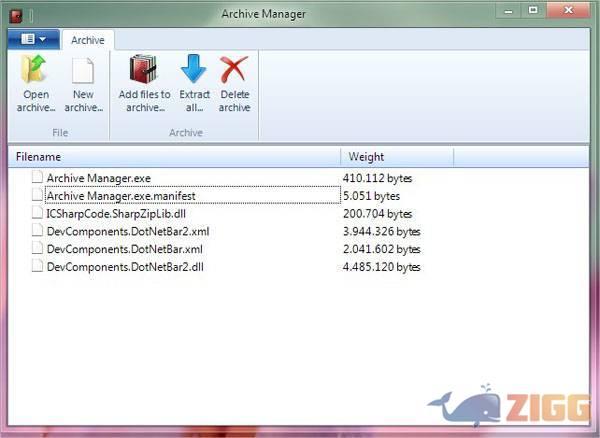Select the file Archive Manager.exe.manifest
This screenshot has height=438, width=600.
point(121,196)
